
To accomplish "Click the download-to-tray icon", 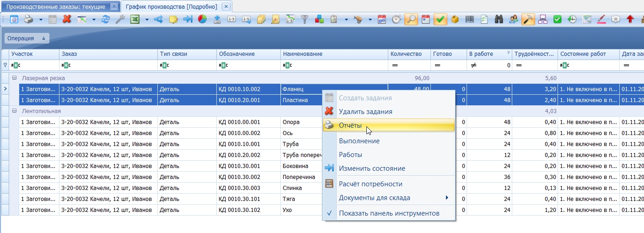I will coord(217,19).
